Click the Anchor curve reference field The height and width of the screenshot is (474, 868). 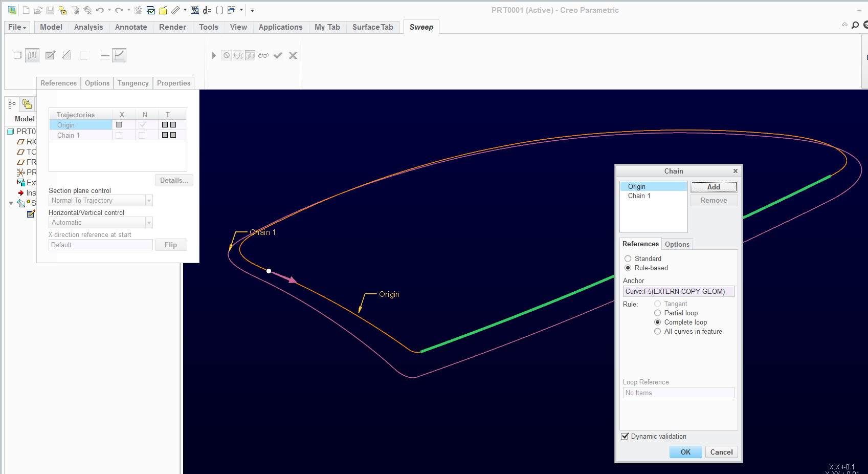(x=678, y=291)
